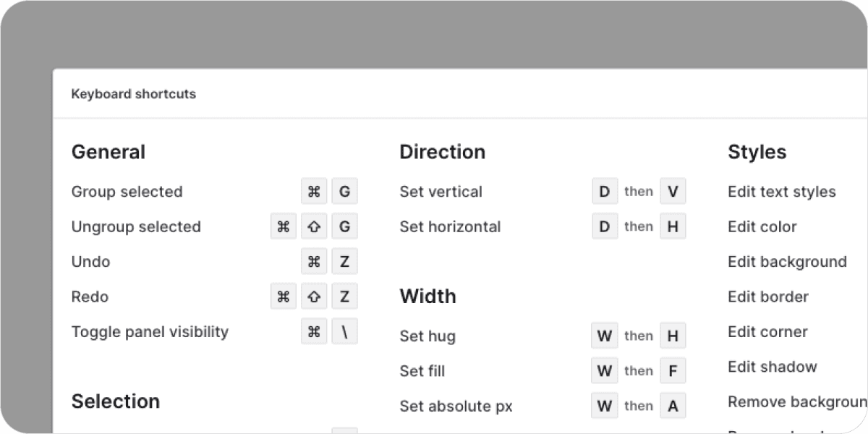Image resolution: width=868 pixels, height=434 pixels.
Task: Click the W key badge for Set hug
Action: click(x=604, y=336)
